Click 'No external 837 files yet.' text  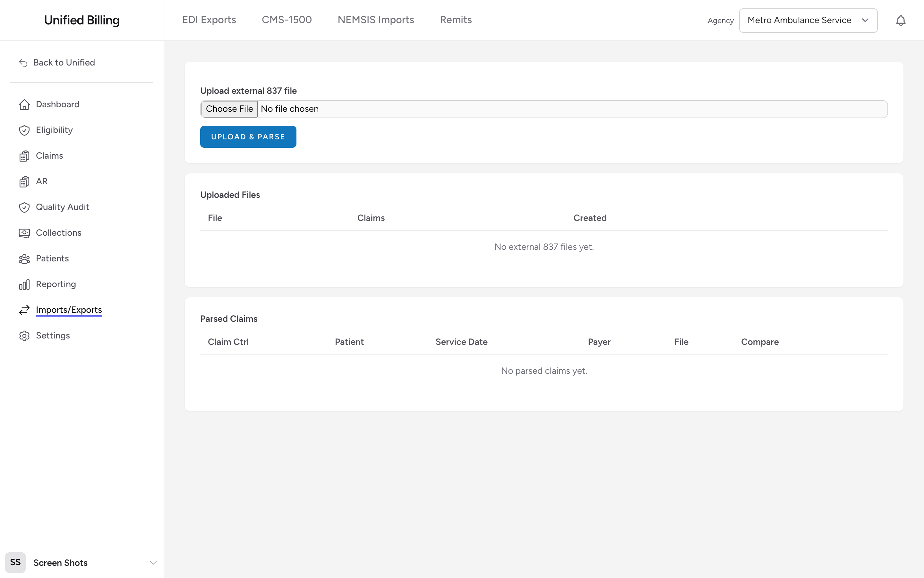click(x=544, y=247)
